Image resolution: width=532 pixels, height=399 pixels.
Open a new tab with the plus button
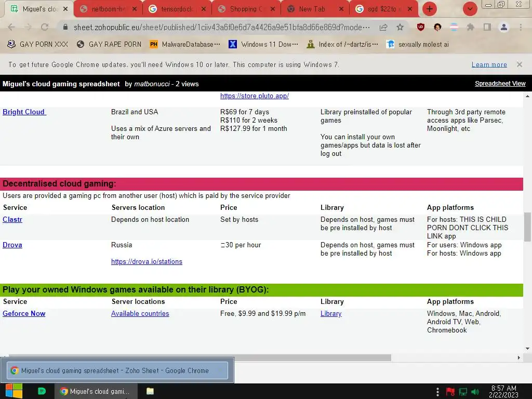click(430, 9)
